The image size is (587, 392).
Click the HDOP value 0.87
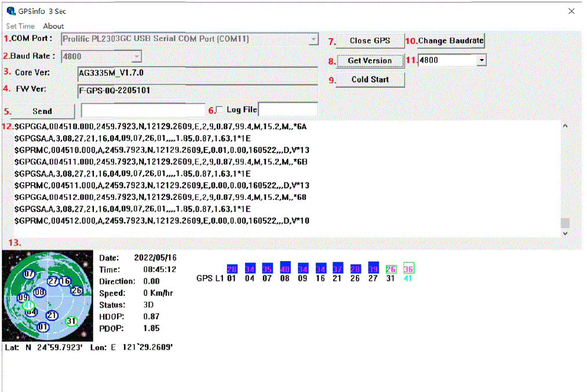point(152,317)
